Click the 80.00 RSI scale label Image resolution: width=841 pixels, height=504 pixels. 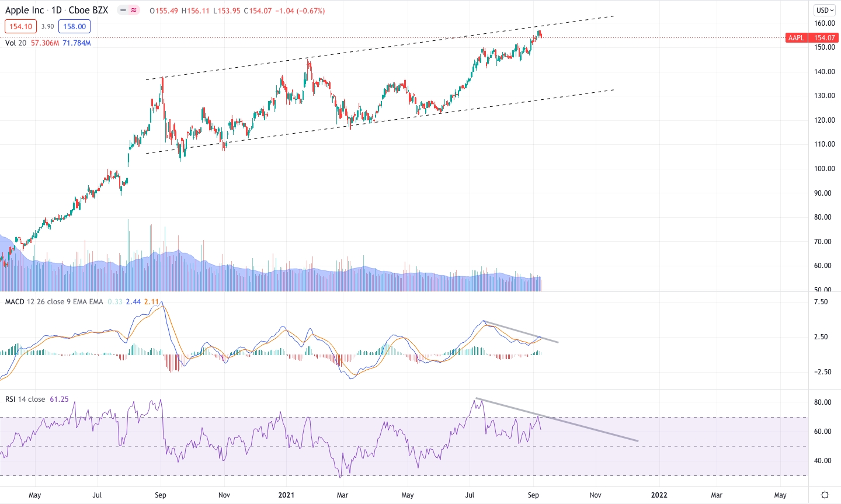pos(823,402)
